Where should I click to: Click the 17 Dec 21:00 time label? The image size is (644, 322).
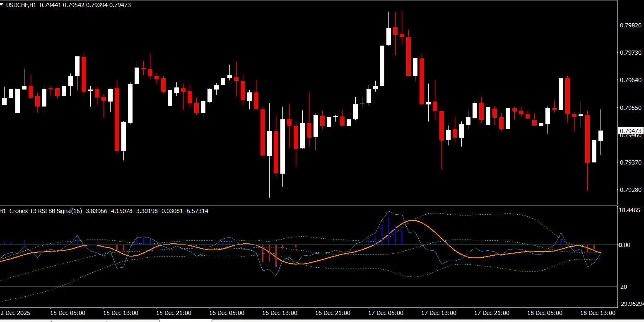(x=492, y=313)
